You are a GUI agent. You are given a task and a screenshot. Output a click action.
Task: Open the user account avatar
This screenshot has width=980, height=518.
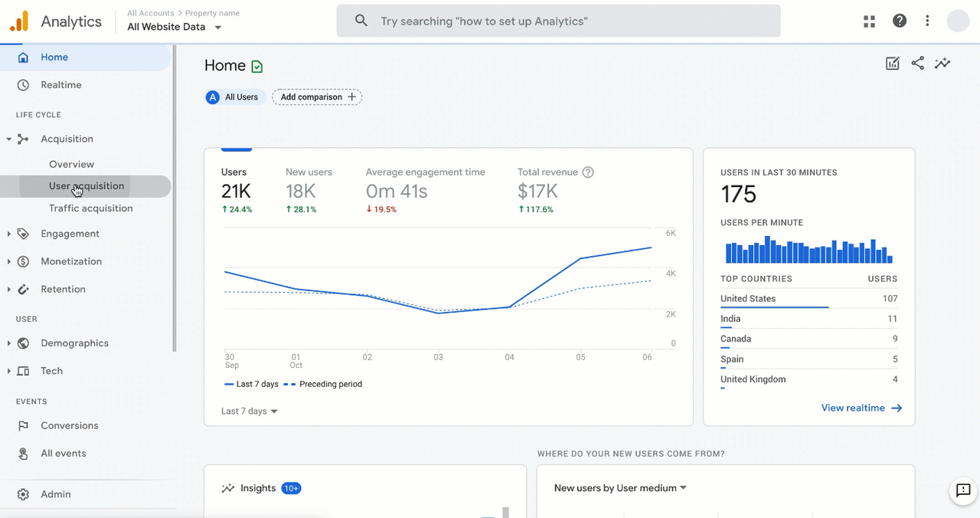point(958,21)
